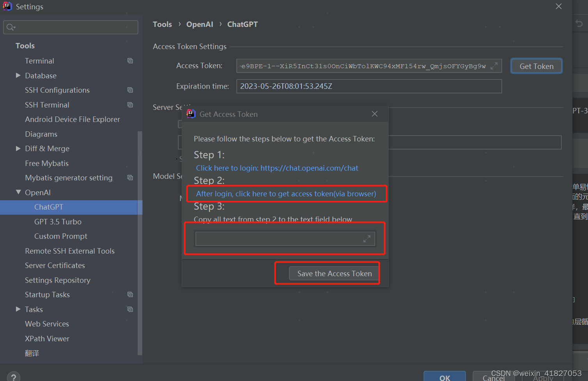Select the Free Mybatis entry
This screenshot has height=381, width=588.
tap(47, 163)
